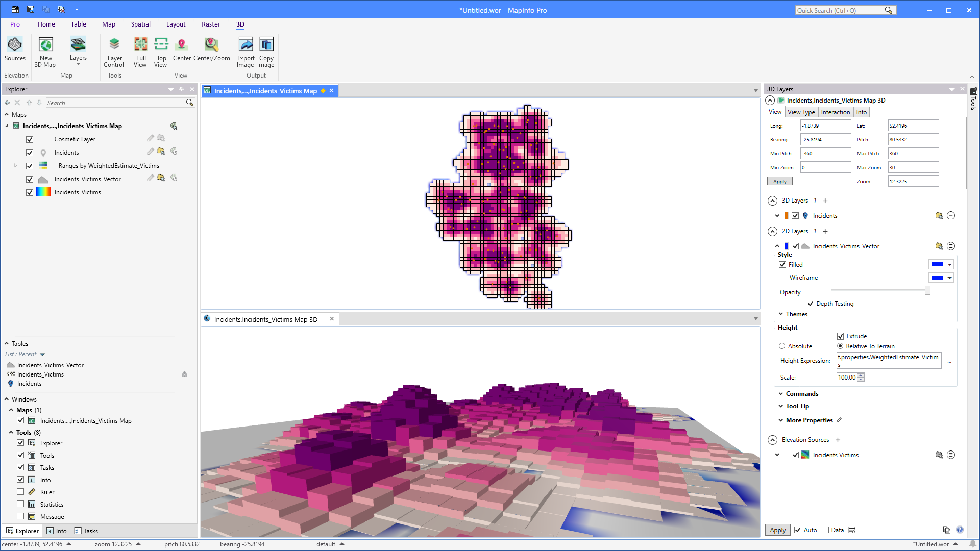This screenshot has width=980, height=551.
Task: Uncheck Depth Testing for Incidents_Victims_Vector
Action: [811, 303]
